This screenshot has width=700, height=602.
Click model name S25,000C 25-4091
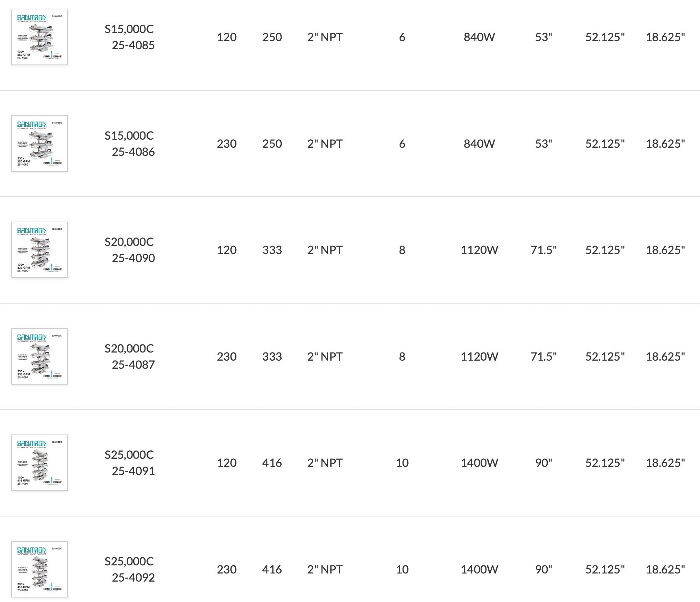[x=129, y=463]
